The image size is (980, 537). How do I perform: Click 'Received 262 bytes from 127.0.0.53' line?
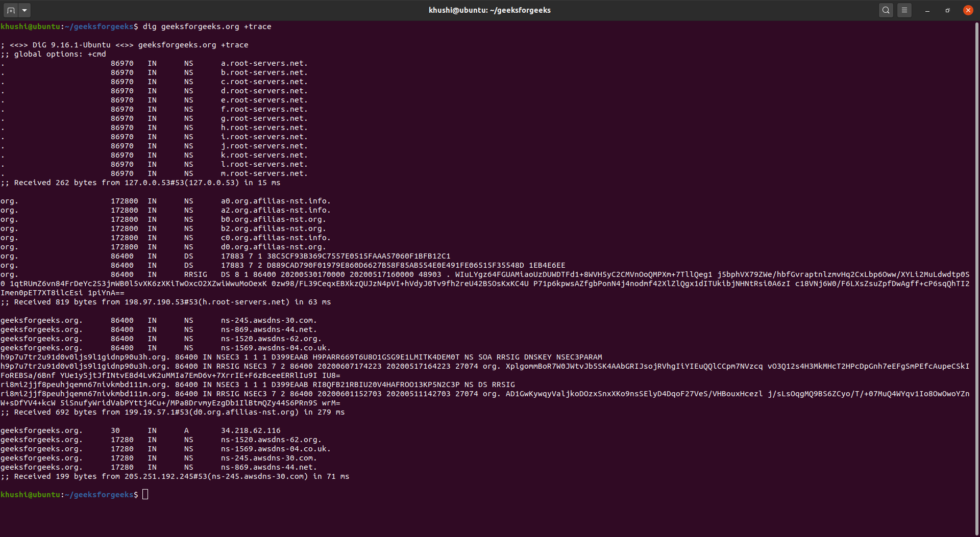pyautogui.click(x=140, y=183)
